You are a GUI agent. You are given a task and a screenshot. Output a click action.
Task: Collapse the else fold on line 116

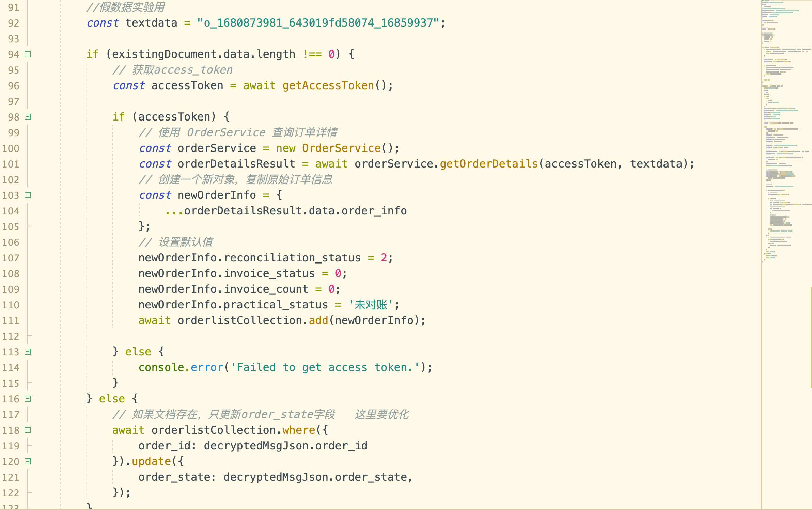(x=28, y=399)
